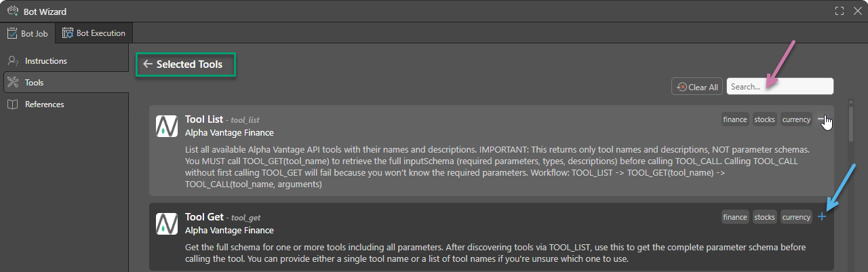This screenshot has width=868, height=272.
Task: Go to the References sidebar section
Action: tap(44, 104)
